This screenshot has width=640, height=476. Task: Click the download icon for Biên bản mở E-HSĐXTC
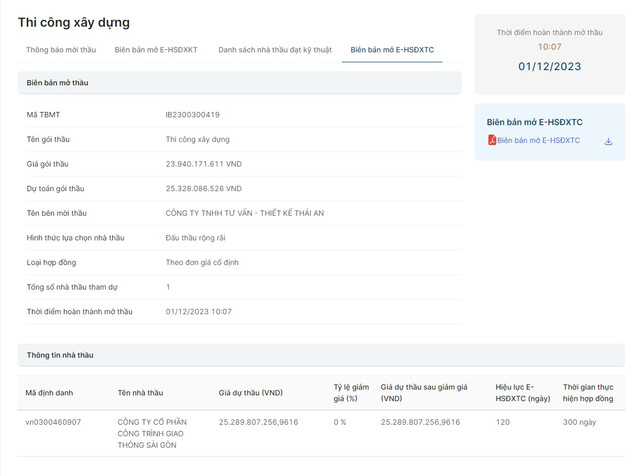click(608, 142)
